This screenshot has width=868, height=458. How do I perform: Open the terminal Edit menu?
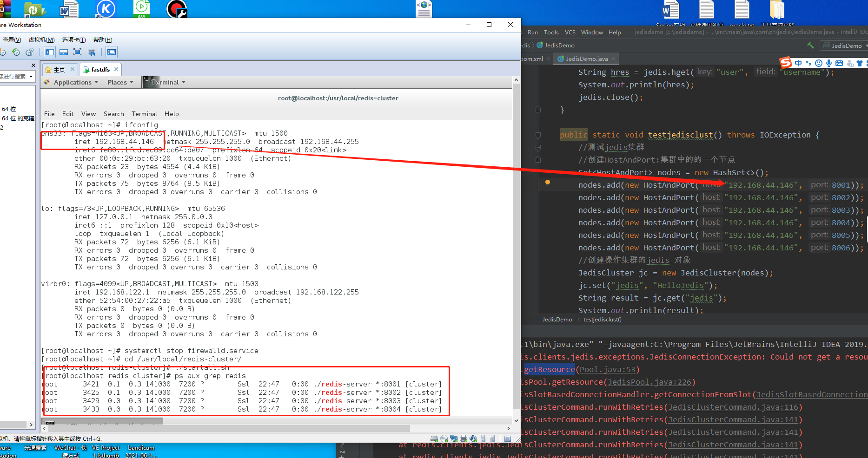[x=68, y=114]
